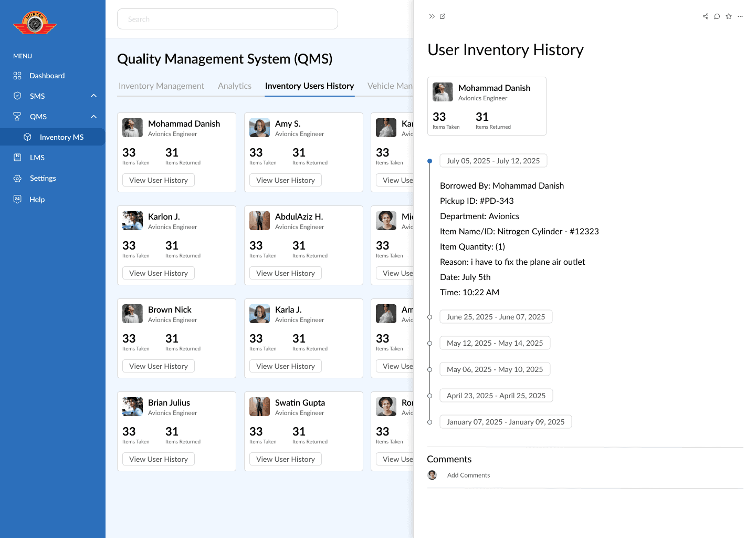Click the share icon in panel
This screenshot has height=538, width=756.
pyautogui.click(x=706, y=16)
